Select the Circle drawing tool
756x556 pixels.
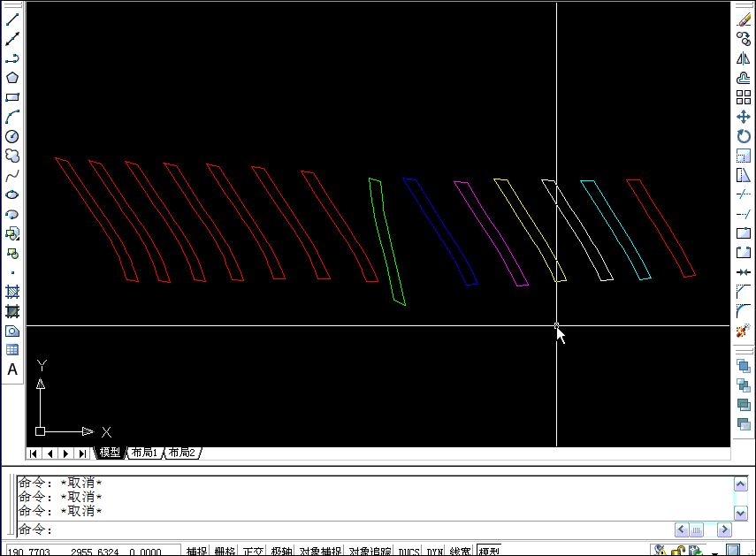(x=11, y=135)
